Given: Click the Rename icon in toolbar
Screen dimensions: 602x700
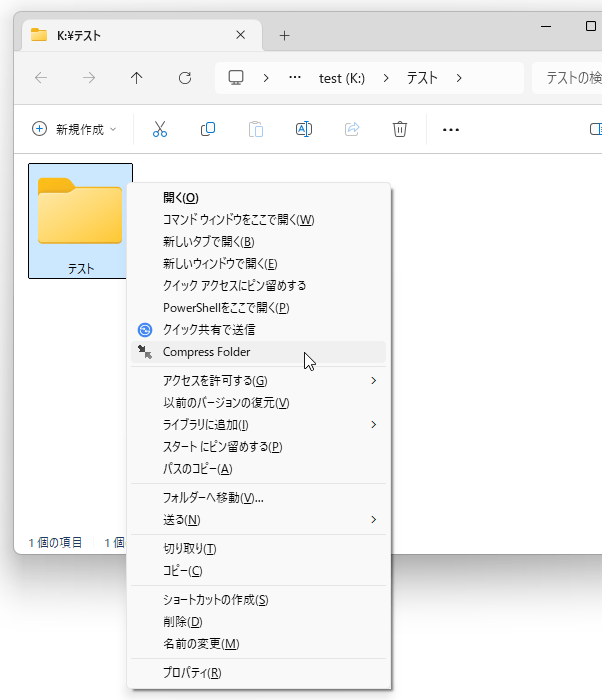Looking at the screenshot, I should tap(304, 129).
